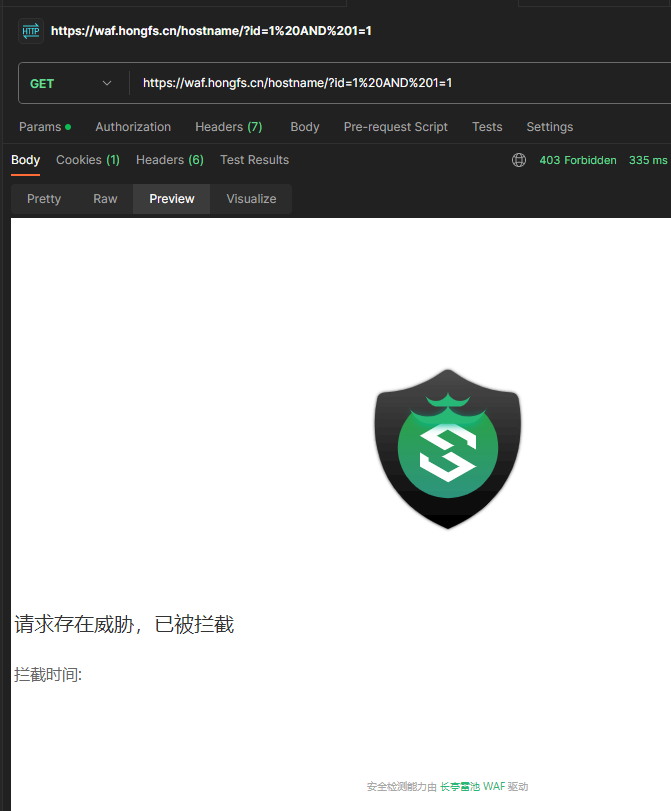Open the request Settings tab
This screenshot has height=811, width=671.
tap(549, 127)
